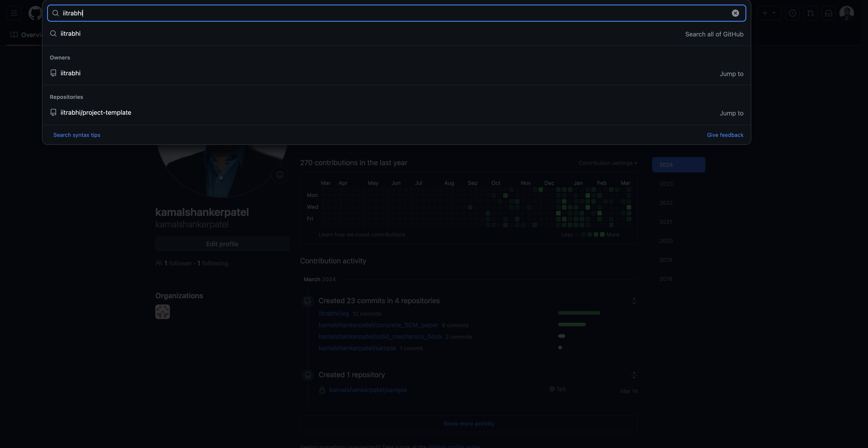
Task: Clear the search input with X icon
Action: 735,13
